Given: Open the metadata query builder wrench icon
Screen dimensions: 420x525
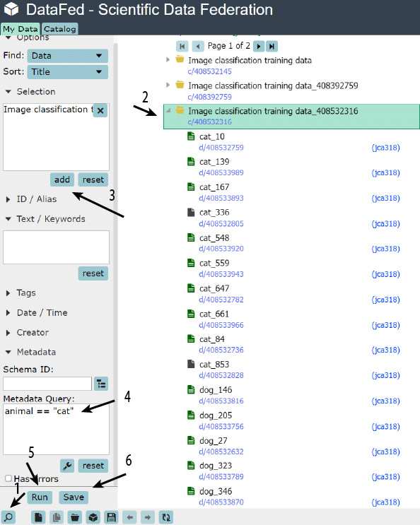Looking at the screenshot, I should point(67,466).
